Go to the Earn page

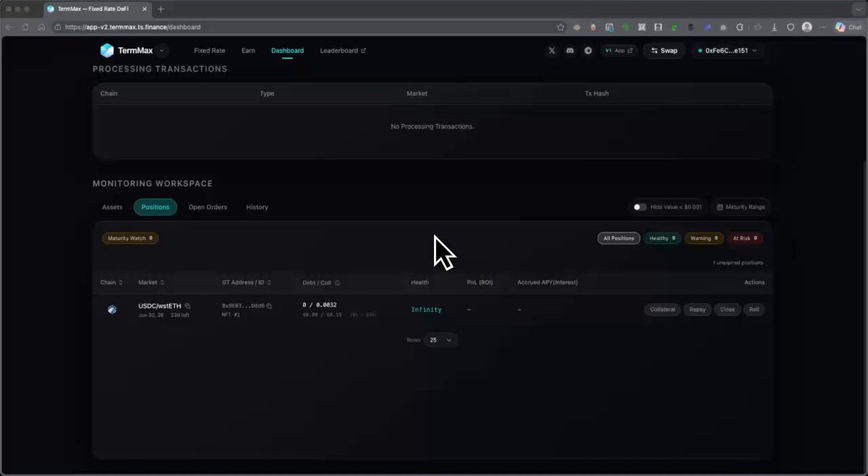(x=248, y=51)
